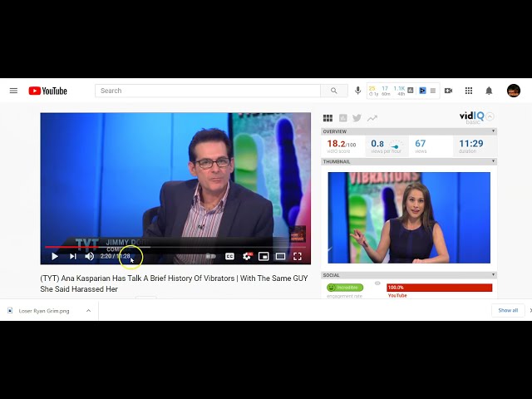Screen dimensions: 532x399
Task: Click vidIQ toolbar 25 1y stat
Action: click(373, 91)
